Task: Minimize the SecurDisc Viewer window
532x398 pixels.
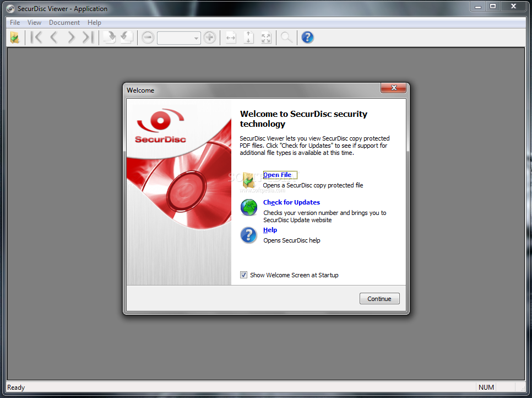Action: [478, 6]
